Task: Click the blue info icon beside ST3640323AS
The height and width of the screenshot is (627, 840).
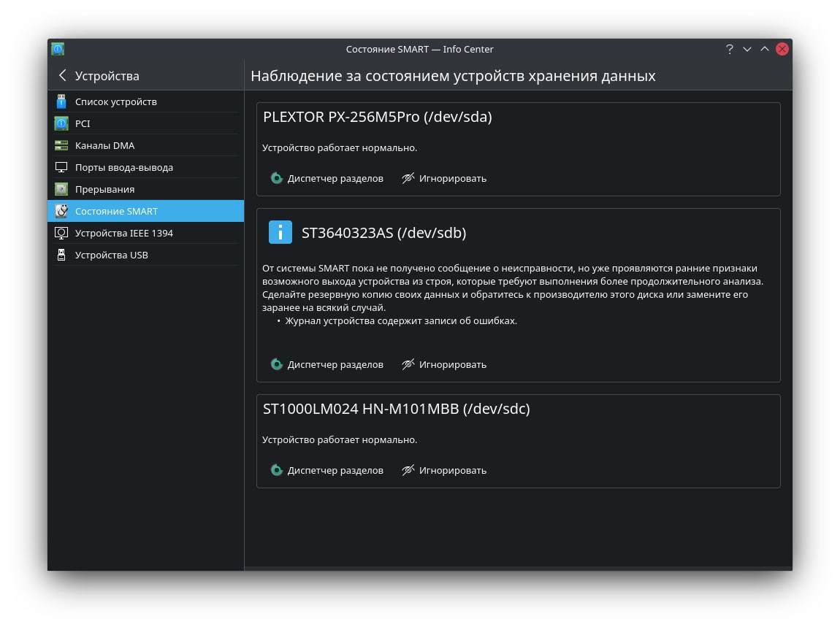Action: point(280,232)
